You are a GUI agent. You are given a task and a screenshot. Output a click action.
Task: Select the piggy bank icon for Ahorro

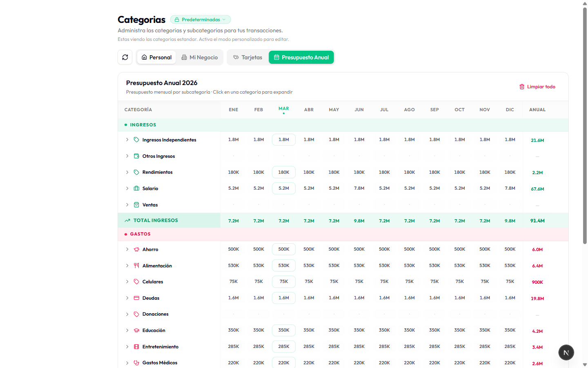136,249
